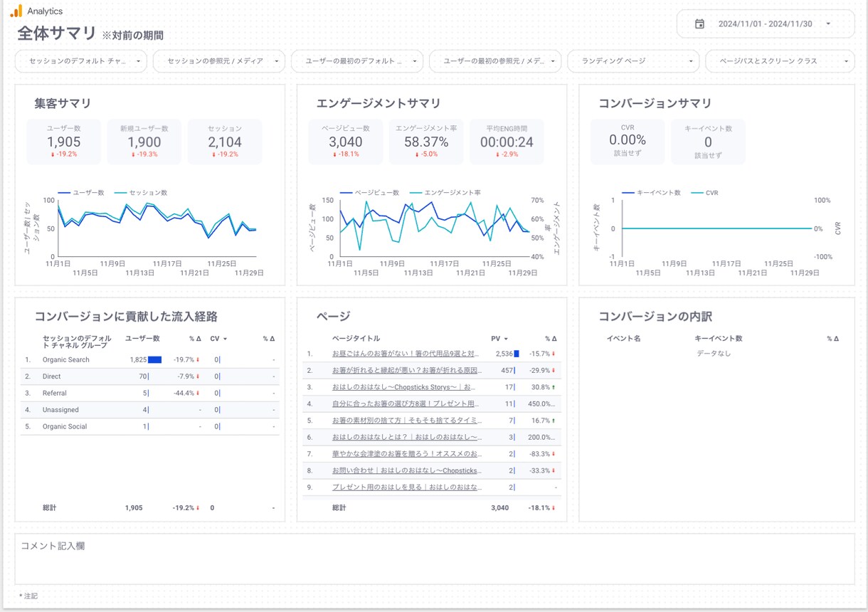Open the ランディング ページ dropdown

click(633, 61)
